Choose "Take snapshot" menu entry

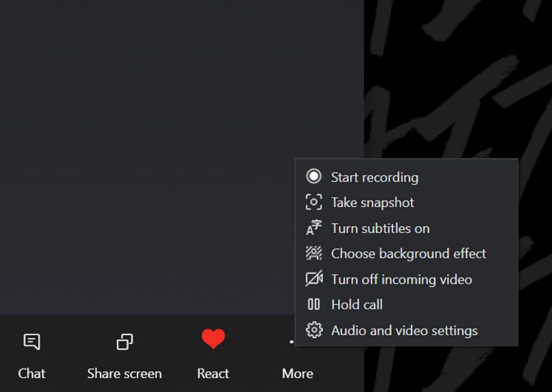click(x=373, y=203)
